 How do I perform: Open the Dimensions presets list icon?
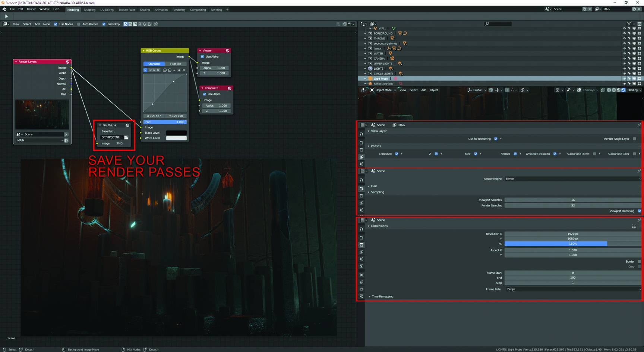[634, 226]
